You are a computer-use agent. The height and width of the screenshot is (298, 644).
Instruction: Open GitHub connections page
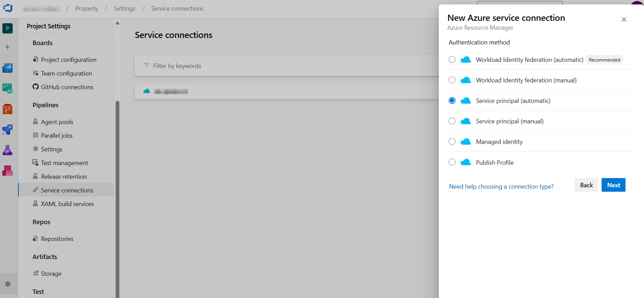(66, 87)
